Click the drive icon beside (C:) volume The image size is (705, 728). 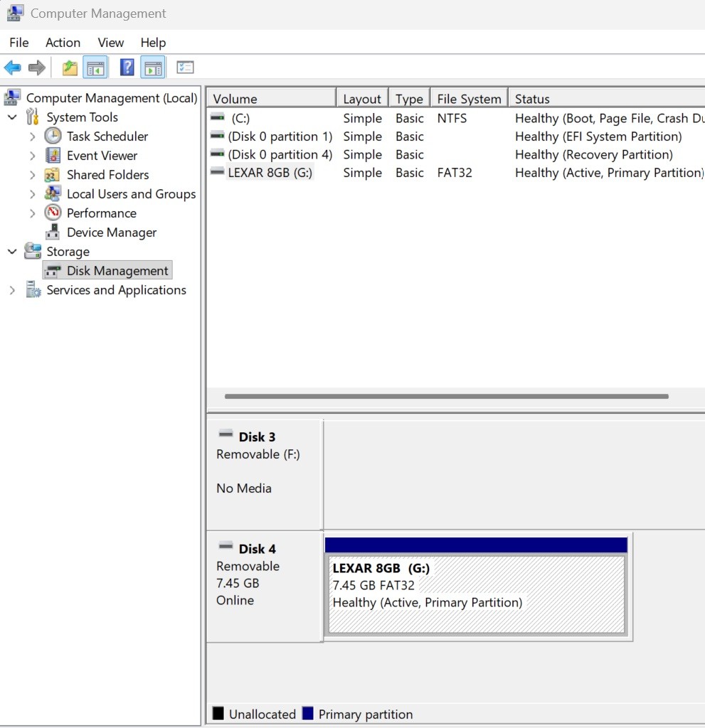point(217,117)
